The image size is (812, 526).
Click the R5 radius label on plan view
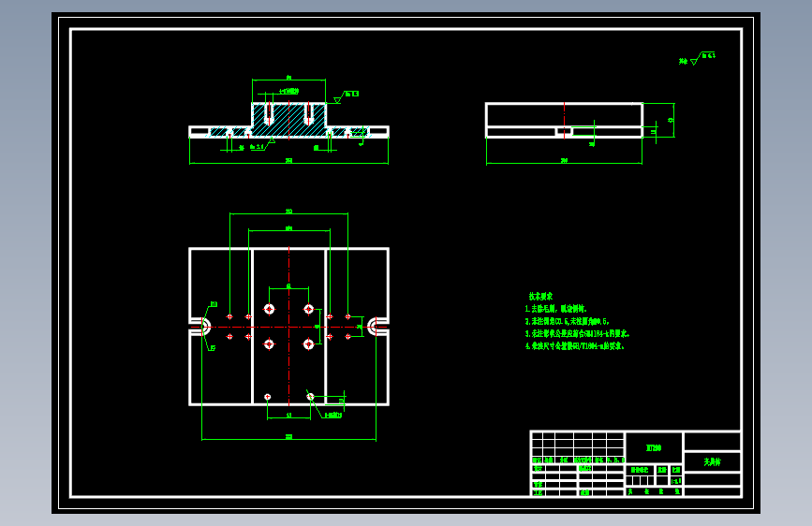point(213,348)
